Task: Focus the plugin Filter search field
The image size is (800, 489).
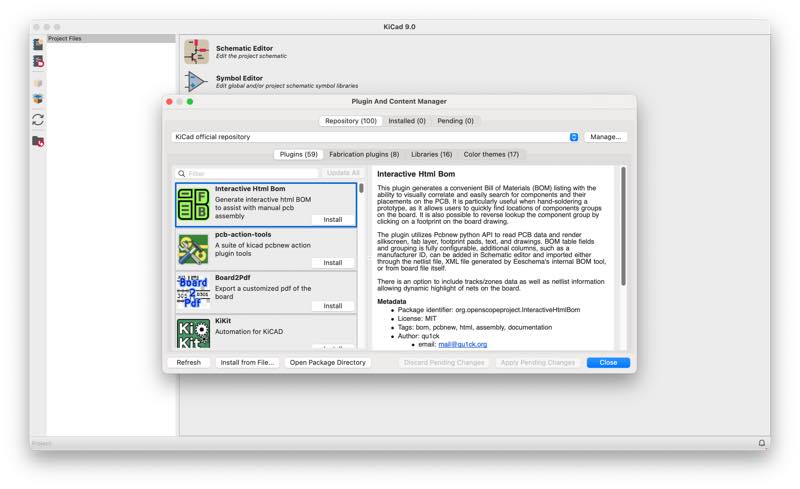Action: [247, 174]
